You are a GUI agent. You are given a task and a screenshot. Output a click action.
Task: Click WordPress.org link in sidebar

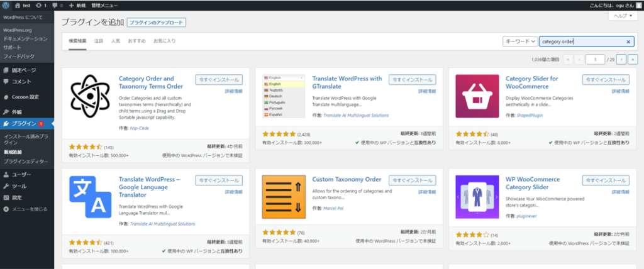click(17, 30)
